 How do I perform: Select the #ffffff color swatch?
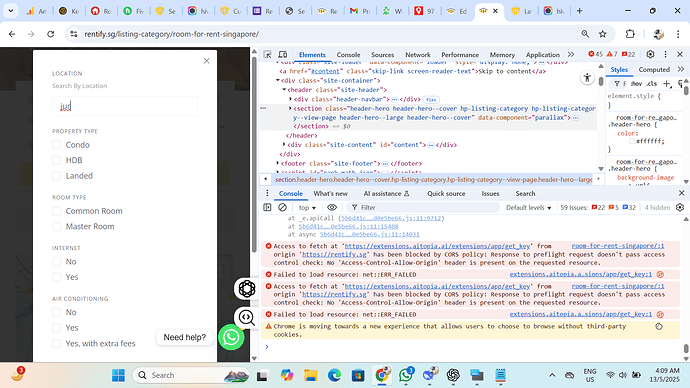(x=632, y=141)
